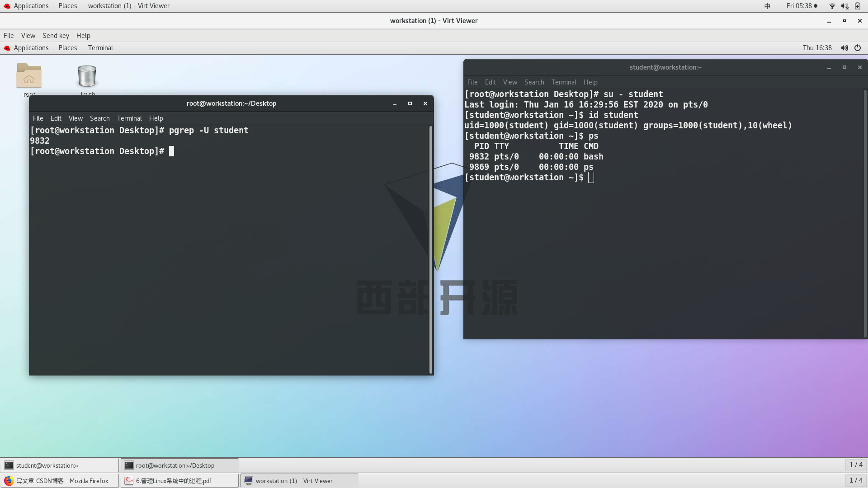This screenshot has height=488, width=868.
Task: Open the Trash desktop icon
Action: coord(87,77)
